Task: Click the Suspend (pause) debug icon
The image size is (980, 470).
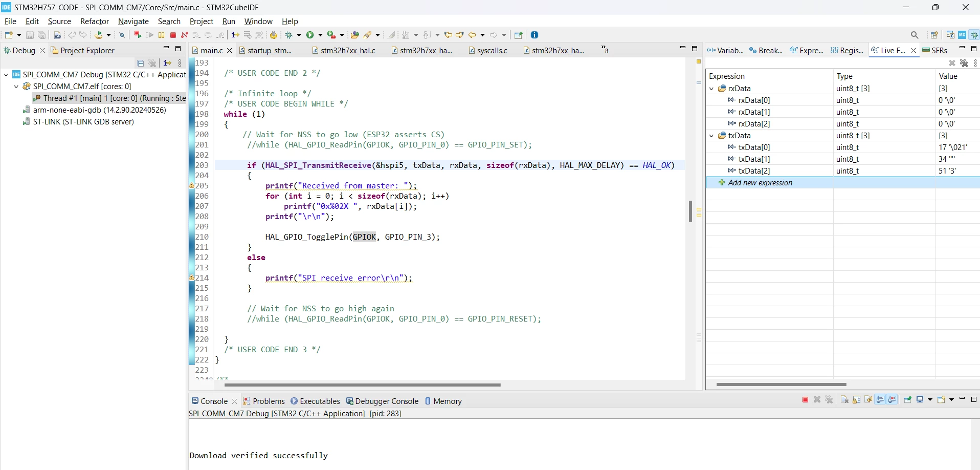Action: coord(161,35)
